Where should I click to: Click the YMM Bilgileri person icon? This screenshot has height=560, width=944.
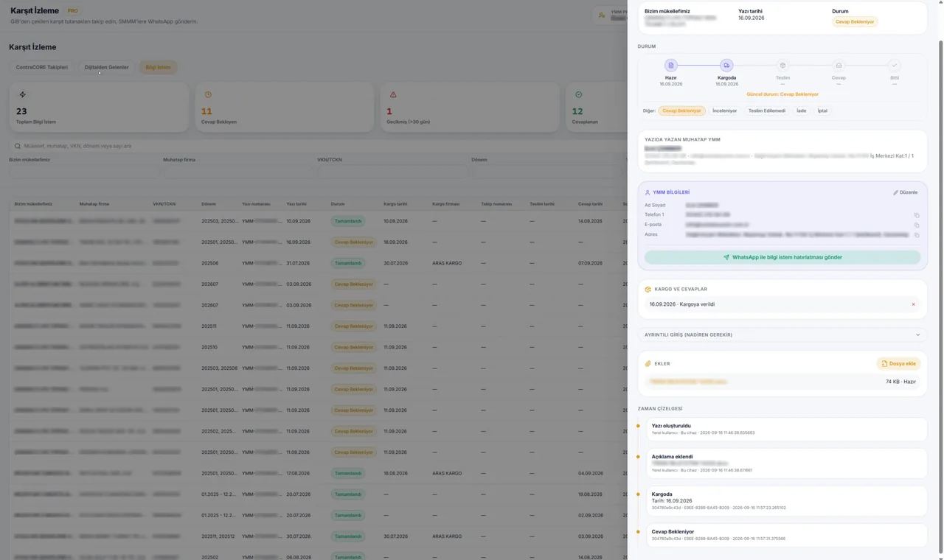(x=648, y=192)
